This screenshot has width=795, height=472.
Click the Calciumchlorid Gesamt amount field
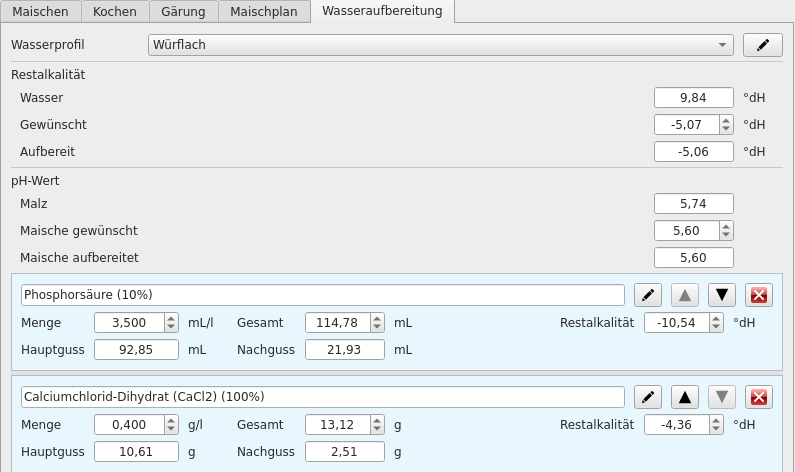click(337, 425)
